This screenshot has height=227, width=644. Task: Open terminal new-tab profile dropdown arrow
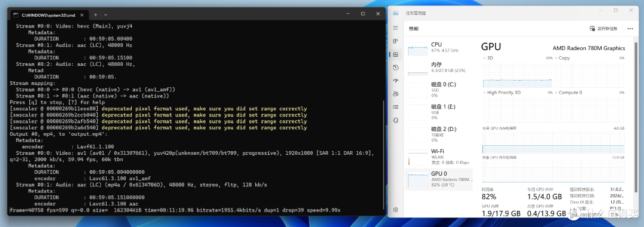106,14
